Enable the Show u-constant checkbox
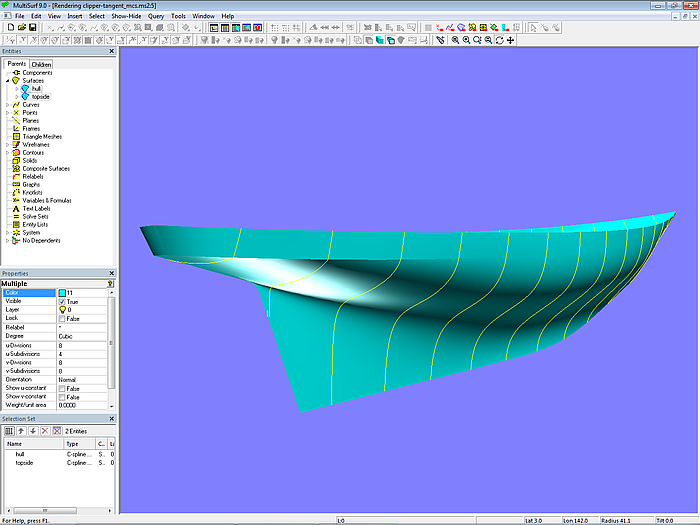Viewport: 700px width, 525px height. click(62, 388)
